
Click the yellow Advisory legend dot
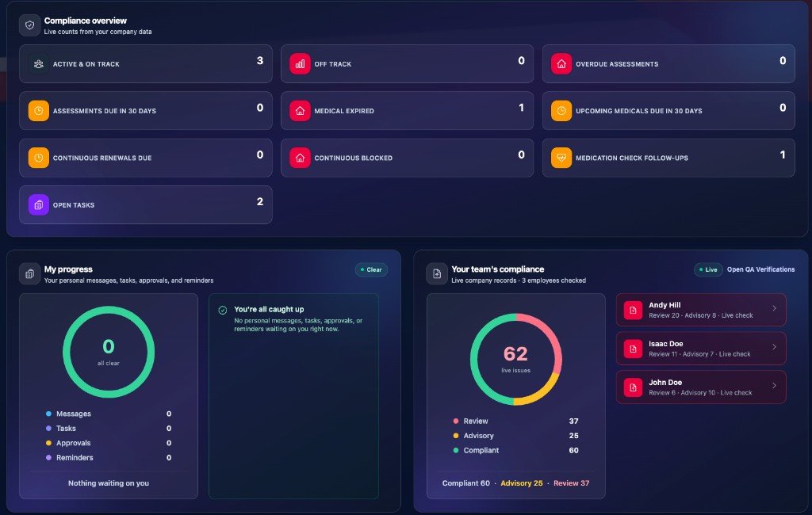point(456,436)
